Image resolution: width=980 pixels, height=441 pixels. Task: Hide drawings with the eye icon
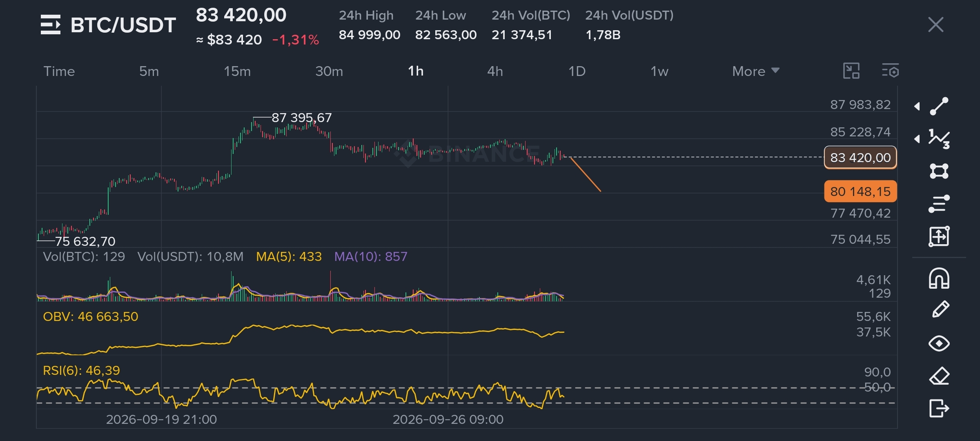click(x=939, y=343)
